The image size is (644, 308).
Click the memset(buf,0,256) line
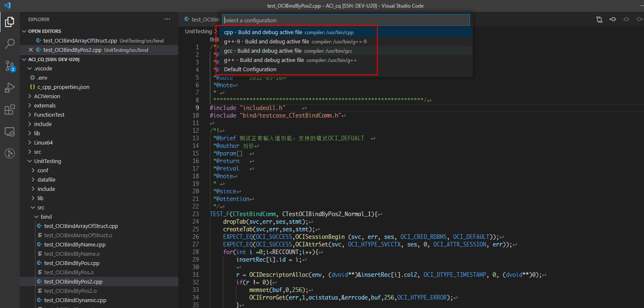point(279,290)
